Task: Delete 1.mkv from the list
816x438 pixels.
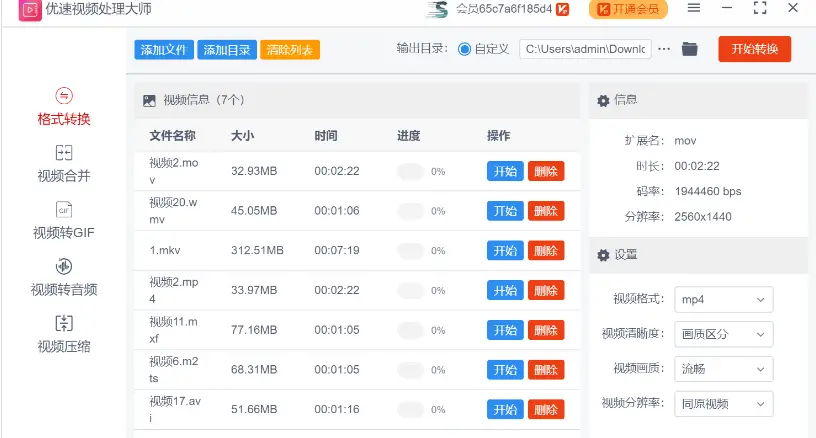Action: pyautogui.click(x=546, y=251)
